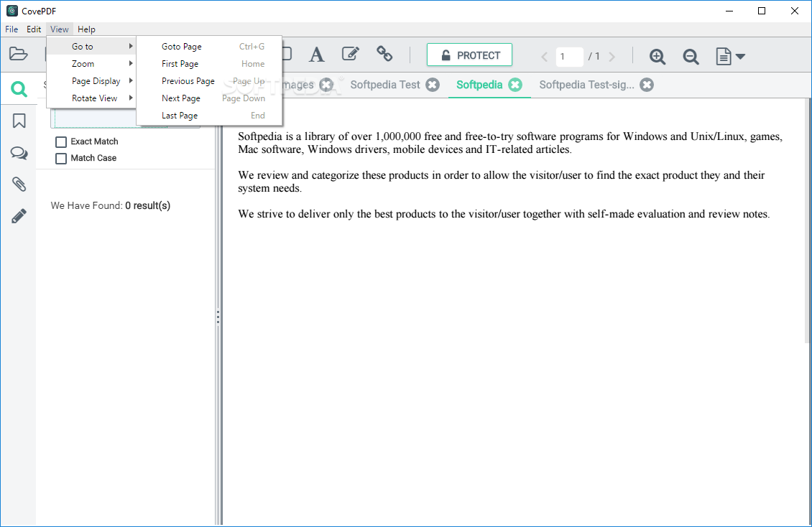Choose Previous Page from submenu

(209, 81)
